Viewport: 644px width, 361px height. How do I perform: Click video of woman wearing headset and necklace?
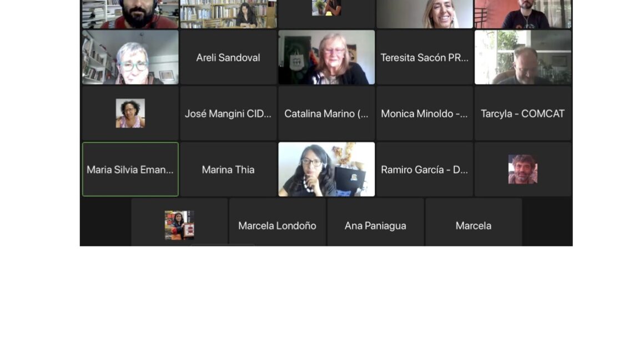[x=326, y=169]
